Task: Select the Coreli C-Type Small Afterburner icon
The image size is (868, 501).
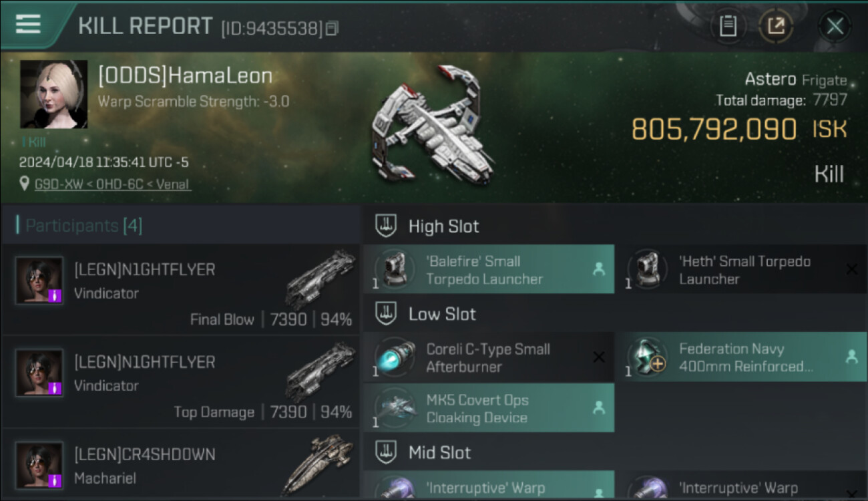Action: pyautogui.click(x=394, y=357)
